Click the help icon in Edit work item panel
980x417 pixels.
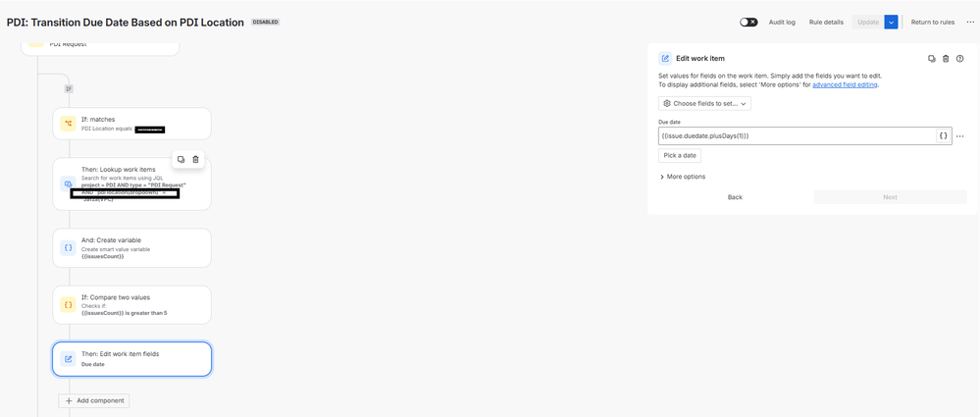[x=960, y=59]
